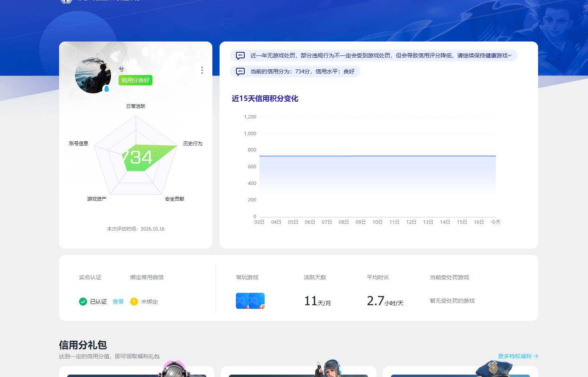
Task: Click the 本次评估时间：2026.10.16 text
Action: click(136, 229)
